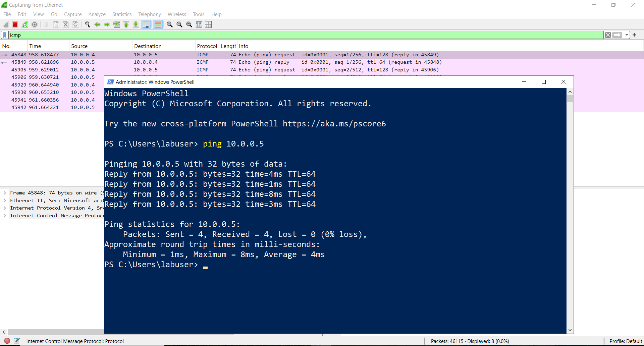
Task: Select packet 45942 in the list
Action: point(52,107)
